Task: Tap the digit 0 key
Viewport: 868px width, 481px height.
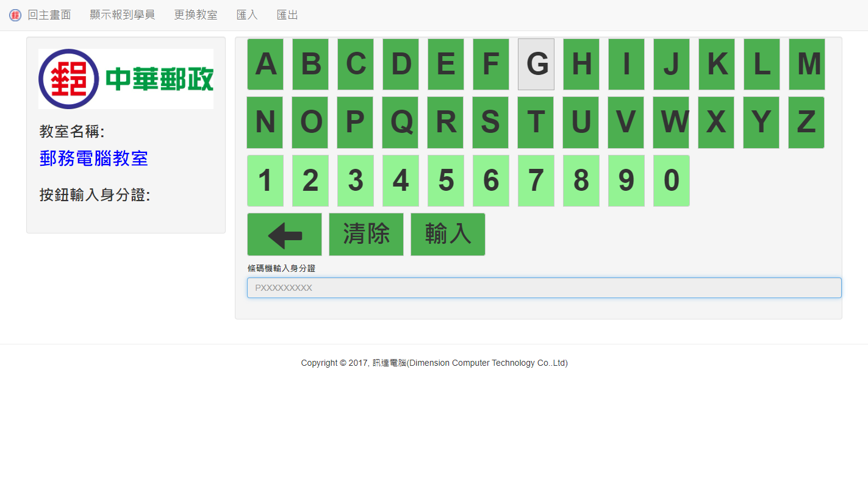Action: (672, 180)
